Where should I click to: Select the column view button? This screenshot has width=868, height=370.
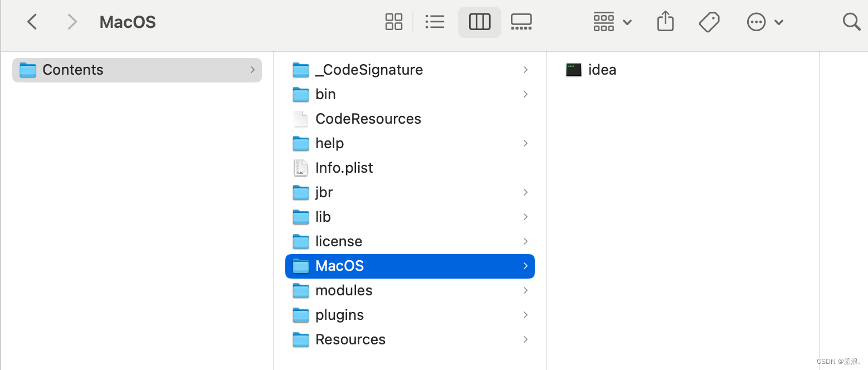(480, 22)
